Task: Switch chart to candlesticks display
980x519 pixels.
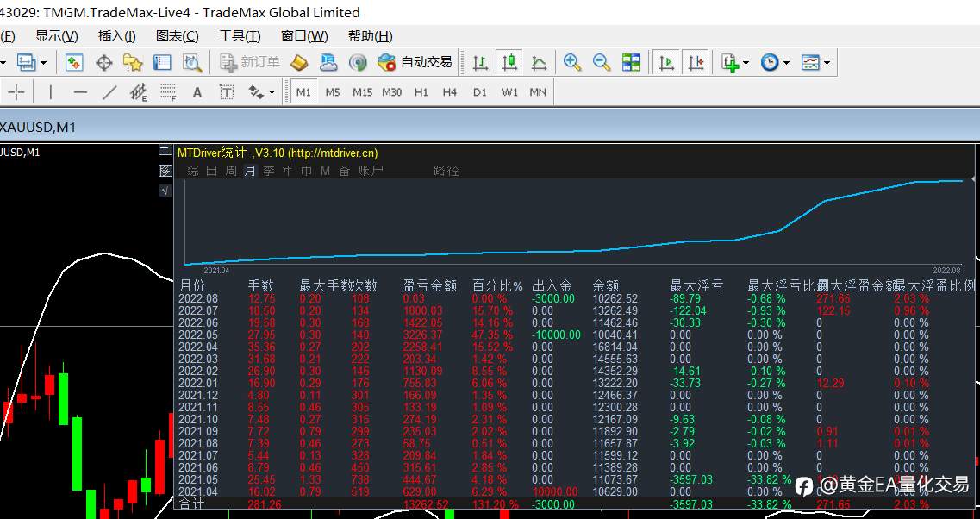Action: pyautogui.click(x=510, y=63)
